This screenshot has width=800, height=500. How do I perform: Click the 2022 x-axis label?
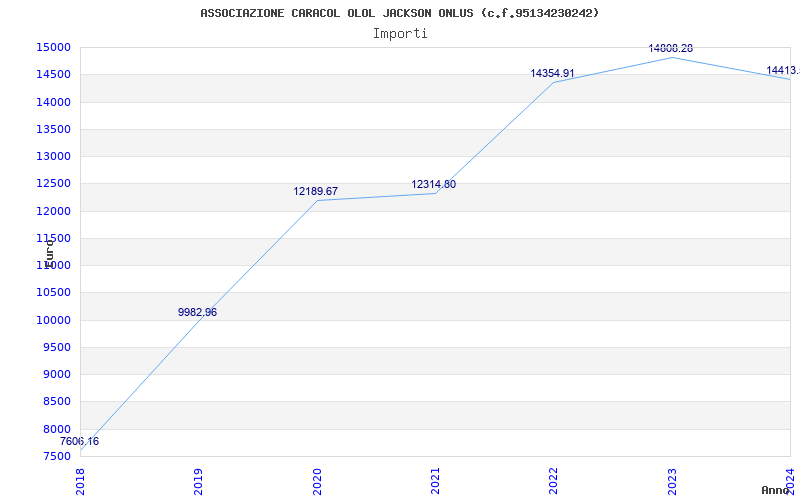554,482
